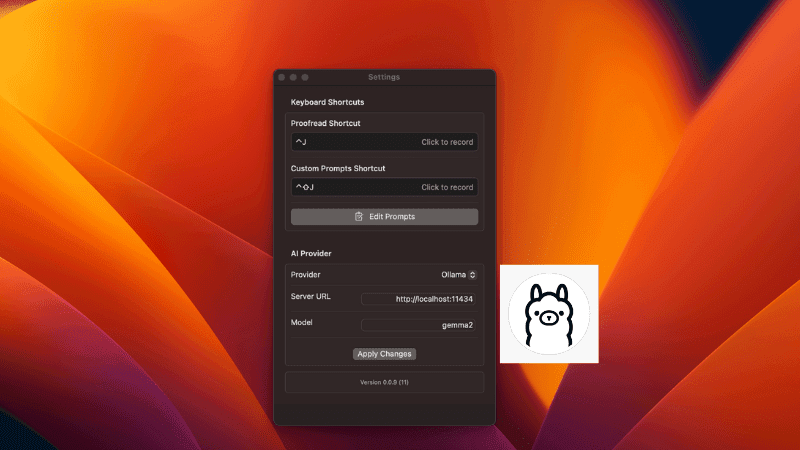Screen dimensions: 800x450
Task: Click the clipboard icon on Edit Prompts
Action: point(359,217)
